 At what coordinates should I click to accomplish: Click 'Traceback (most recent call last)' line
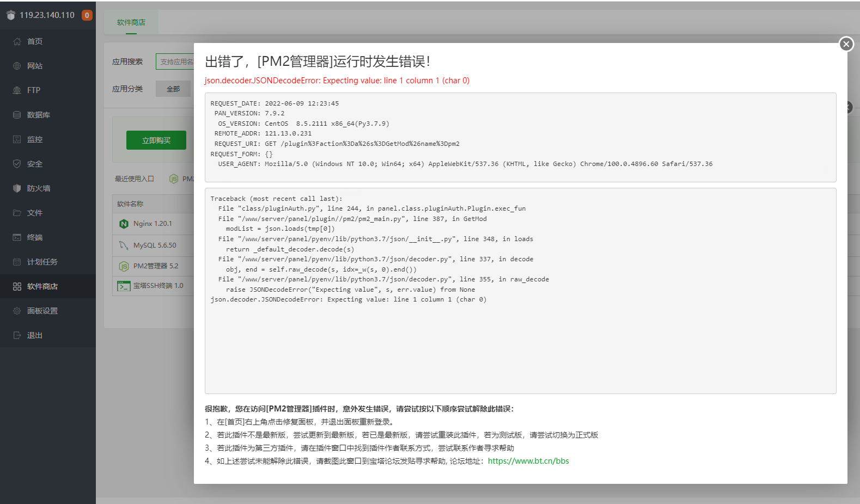277,199
